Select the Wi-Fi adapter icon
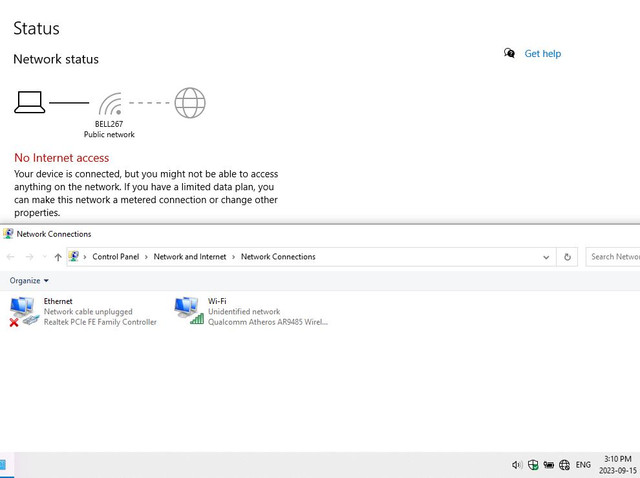The width and height of the screenshot is (640, 478). [189, 311]
